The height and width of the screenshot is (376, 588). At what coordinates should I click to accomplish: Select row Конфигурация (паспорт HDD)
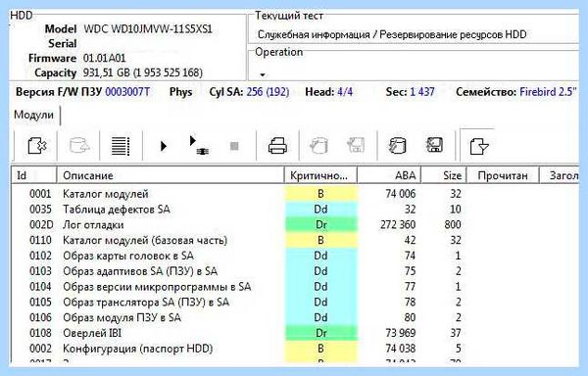point(295,349)
